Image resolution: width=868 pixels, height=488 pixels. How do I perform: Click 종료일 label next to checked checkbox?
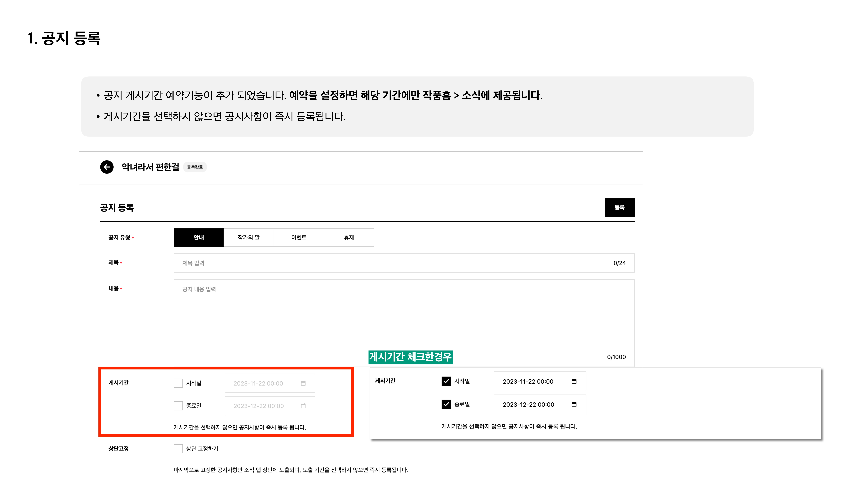(462, 404)
